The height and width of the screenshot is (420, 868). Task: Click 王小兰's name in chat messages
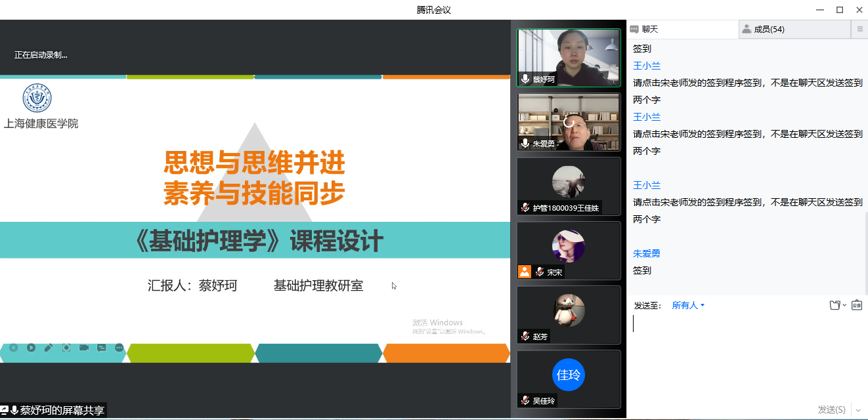[647, 66]
